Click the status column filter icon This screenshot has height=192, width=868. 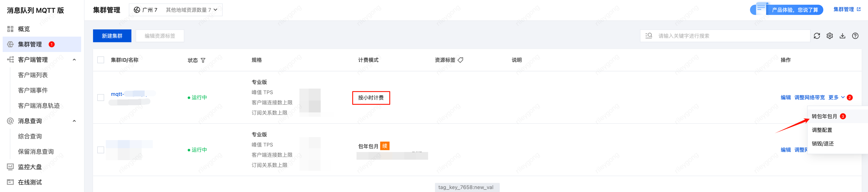tap(203, 60)
